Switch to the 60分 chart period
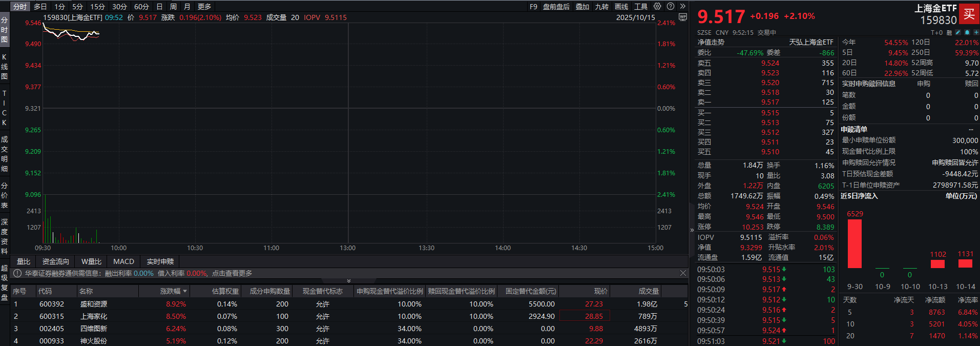The image size is (980, 346). [141, 7]
